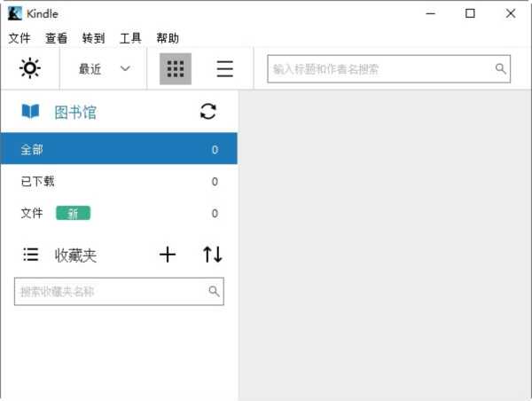Viewport: 532px width, 401px height.
Task: Click the title and author search field
Action: [381, 68]
